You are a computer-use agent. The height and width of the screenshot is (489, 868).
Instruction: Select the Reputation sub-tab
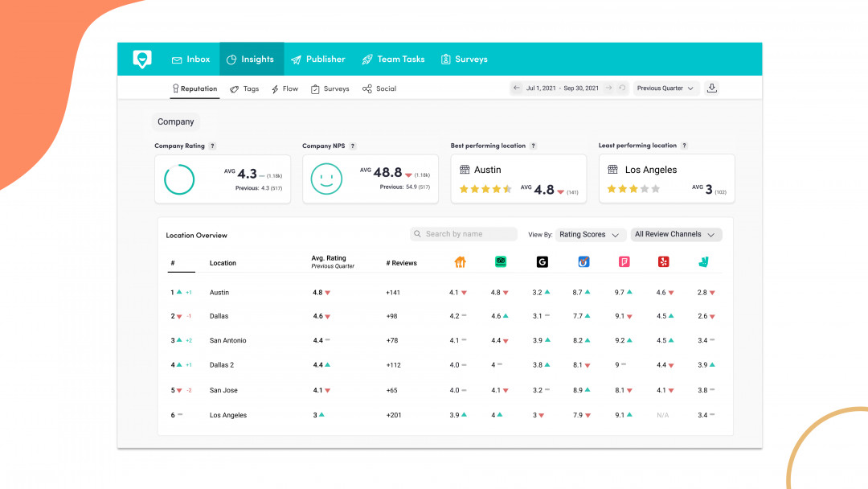pos(194,88)
